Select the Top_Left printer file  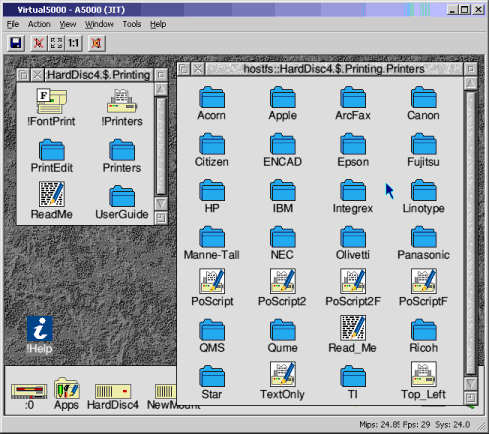tap(423, 381)
